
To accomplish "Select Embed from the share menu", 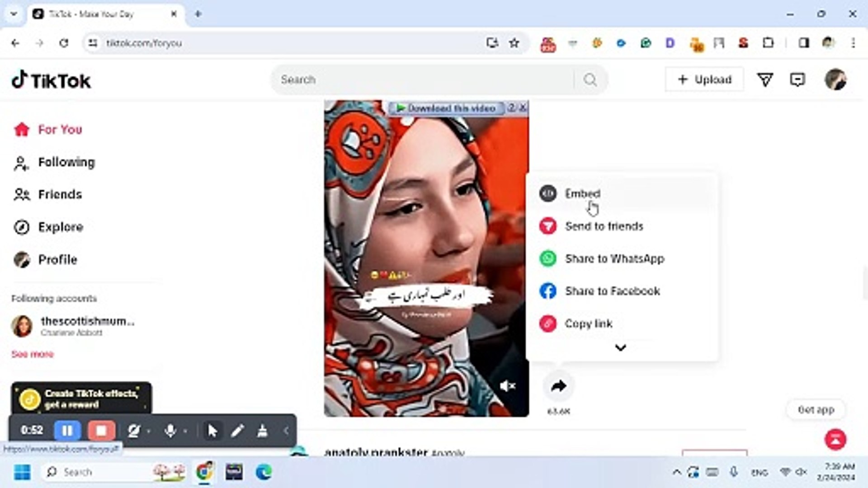I will click(x=582, y=193).
